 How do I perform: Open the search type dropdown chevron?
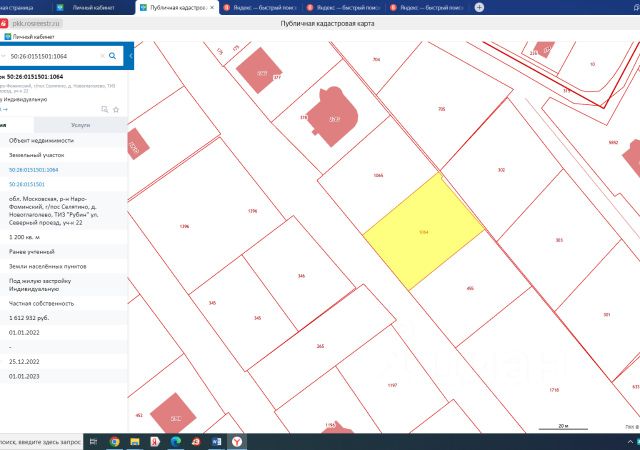point(3,56)
